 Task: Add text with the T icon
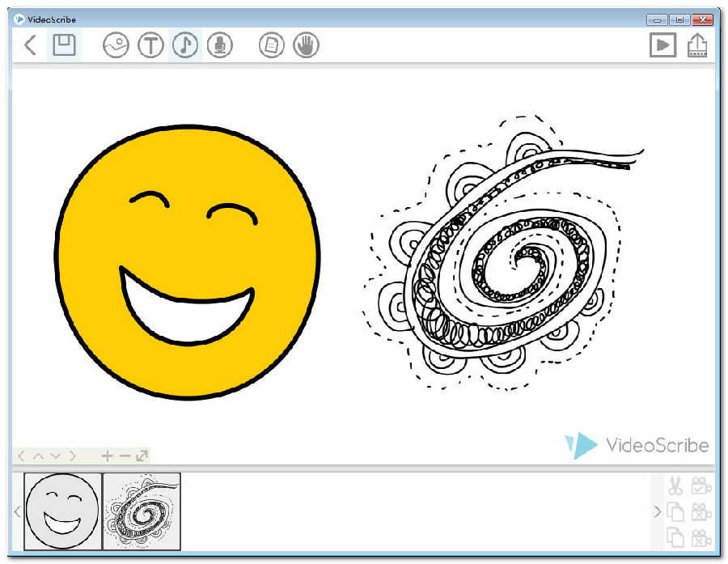[151, 45]
